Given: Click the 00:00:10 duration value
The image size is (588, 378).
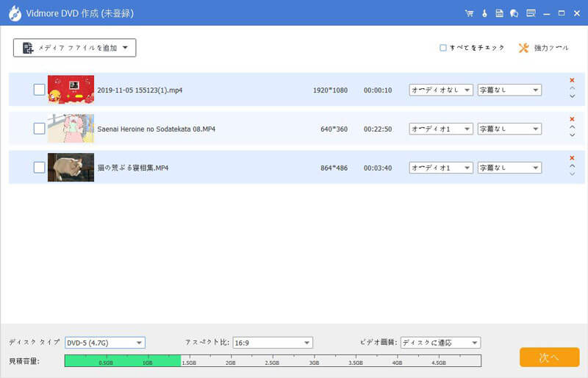Looking at the screenshot, I should pos(378,90).
